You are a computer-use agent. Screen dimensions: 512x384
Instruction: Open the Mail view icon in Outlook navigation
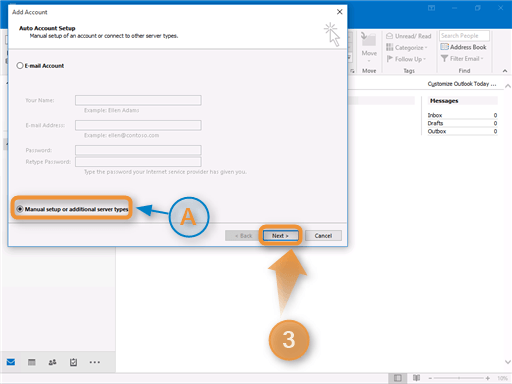coord(11,362)
